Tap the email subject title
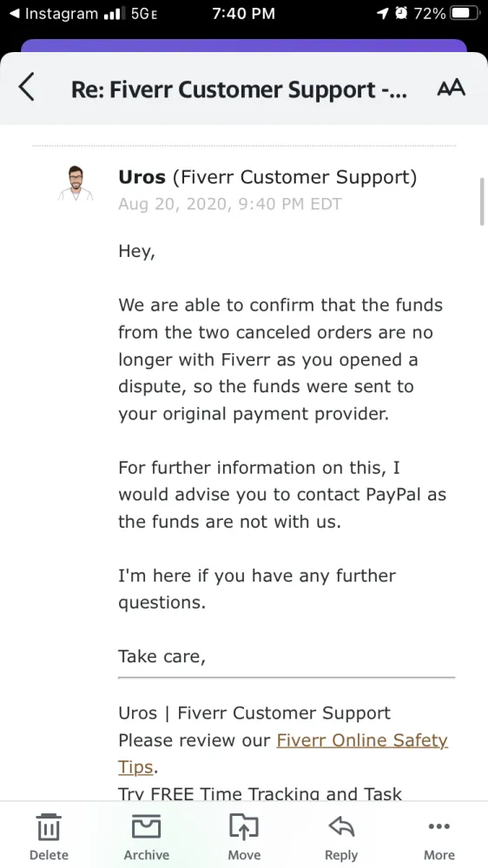The height and width of the screenshot is (868, 488). click(x=239, y=89)
